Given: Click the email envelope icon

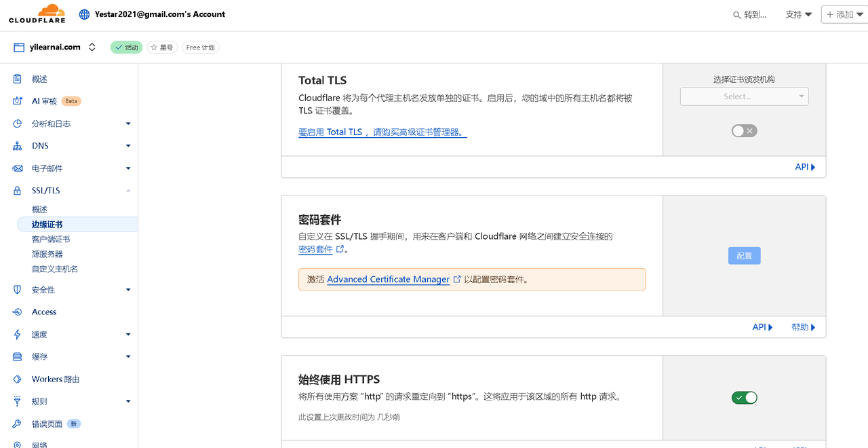Looking at the screenshot, I should tap(18, 168).
